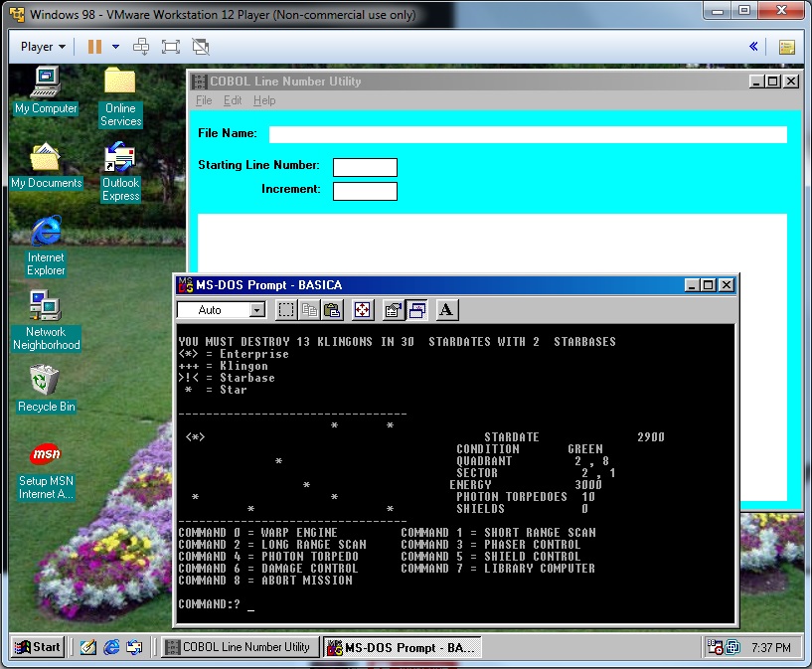Viewport: 812px width, 669px height.
Task: Select the My Computer desktop icon
Action: 46,91
